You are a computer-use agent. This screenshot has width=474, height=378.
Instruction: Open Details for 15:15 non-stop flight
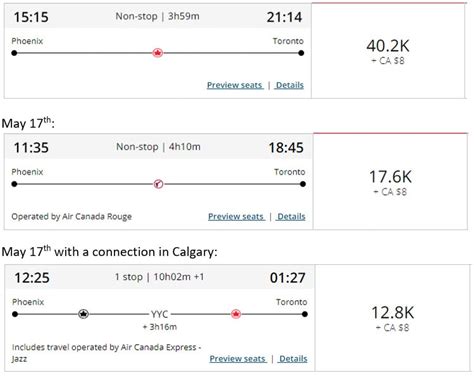click(289, 85)
